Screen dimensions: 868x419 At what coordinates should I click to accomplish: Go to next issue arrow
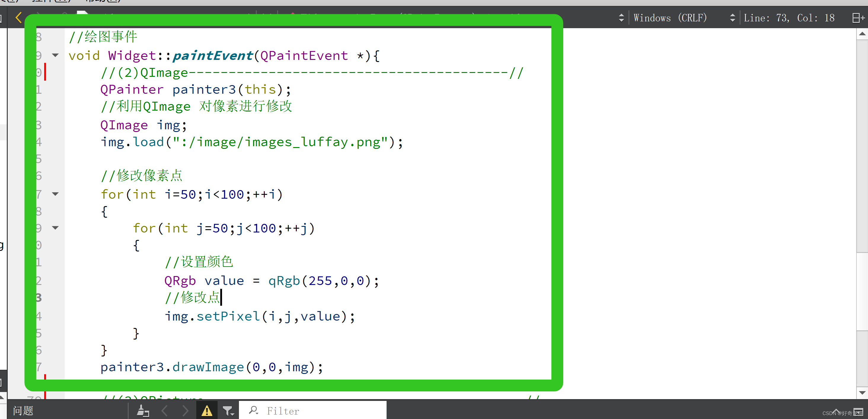point(185,411)
